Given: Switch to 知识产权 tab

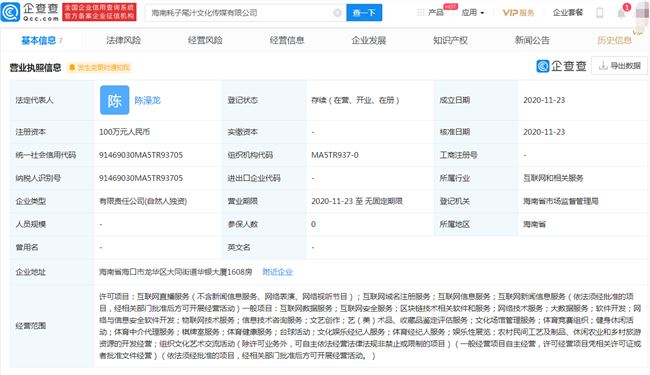Looking at the screenshot, I should pyautogui.click(x=450, y=40).
